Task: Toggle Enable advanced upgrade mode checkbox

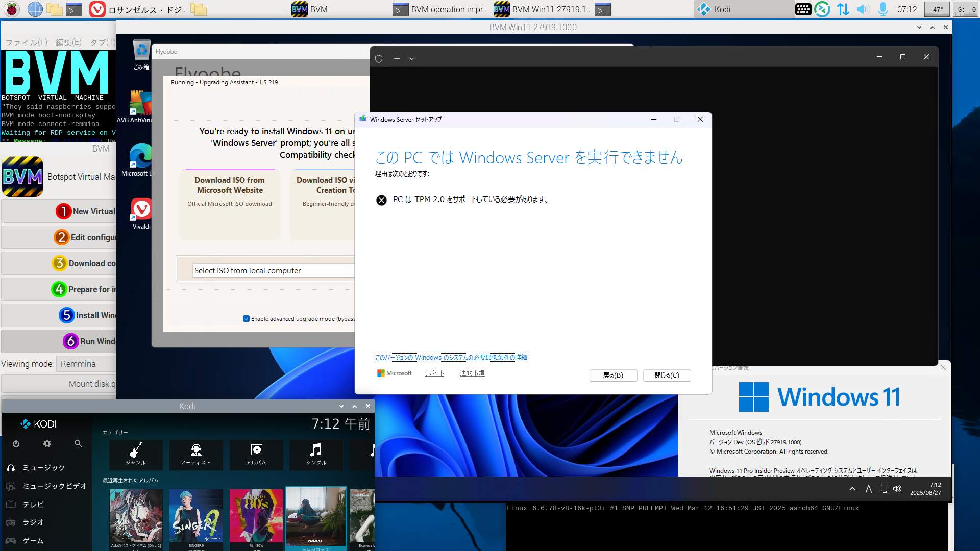Action: (x=246, y=319)
